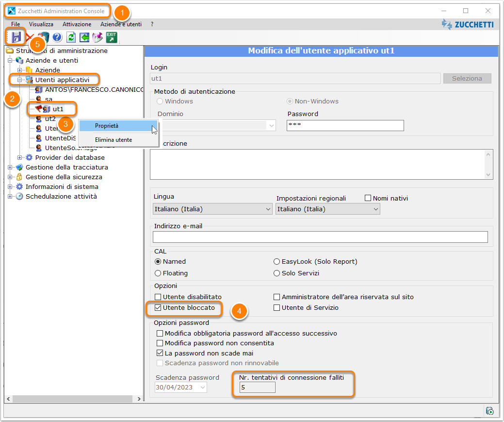Viewport: 504px width, 422px height.
Task: Click the tree panel horizontal scrollbar
Action: [72, 399]
